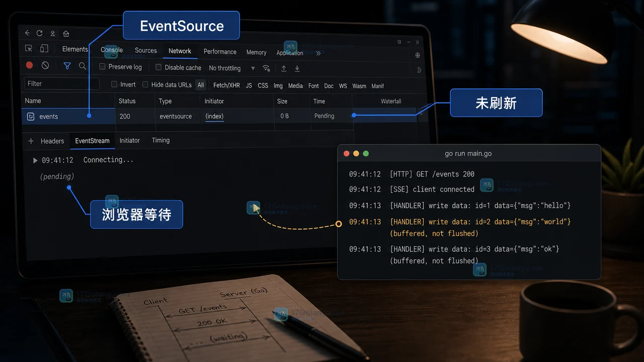Select the events request row name
This screenshot has height=362, width=644.
coord(49,117)
